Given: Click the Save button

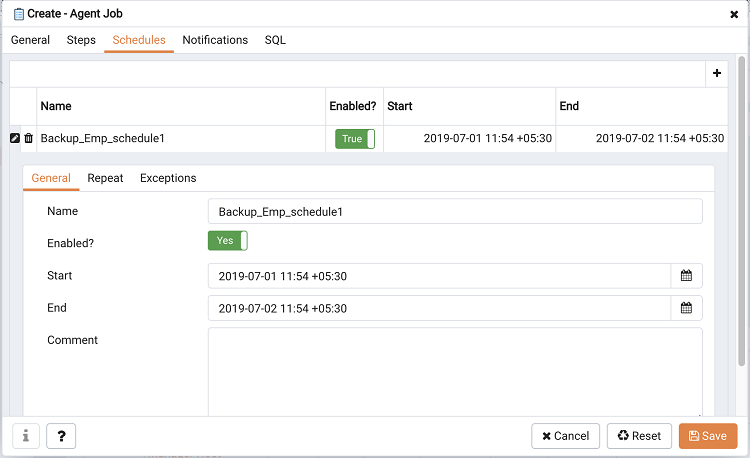Looking at the screenshot, I should (x=708, y=436).
